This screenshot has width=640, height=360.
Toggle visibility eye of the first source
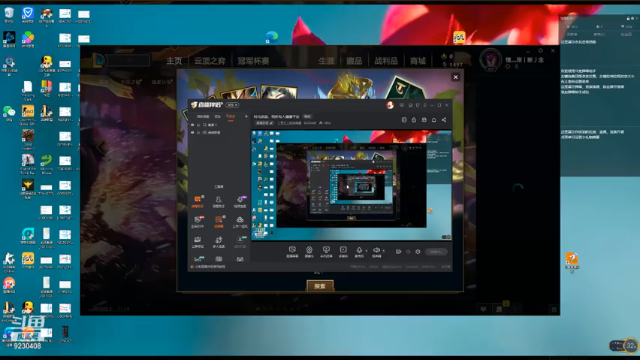click(193, 125)
